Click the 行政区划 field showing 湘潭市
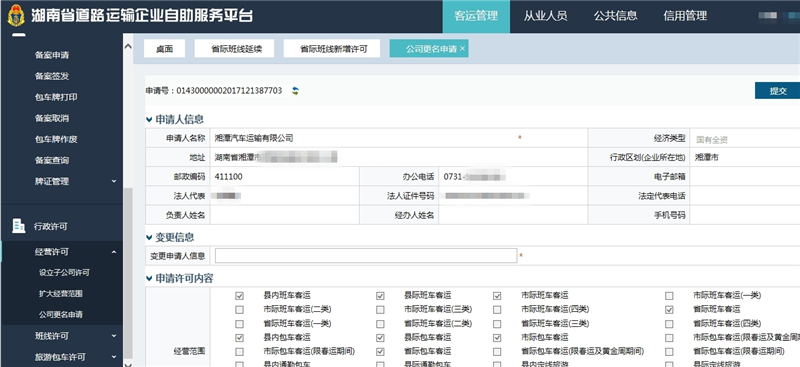 pyautogui.click(x=745, y=158)
